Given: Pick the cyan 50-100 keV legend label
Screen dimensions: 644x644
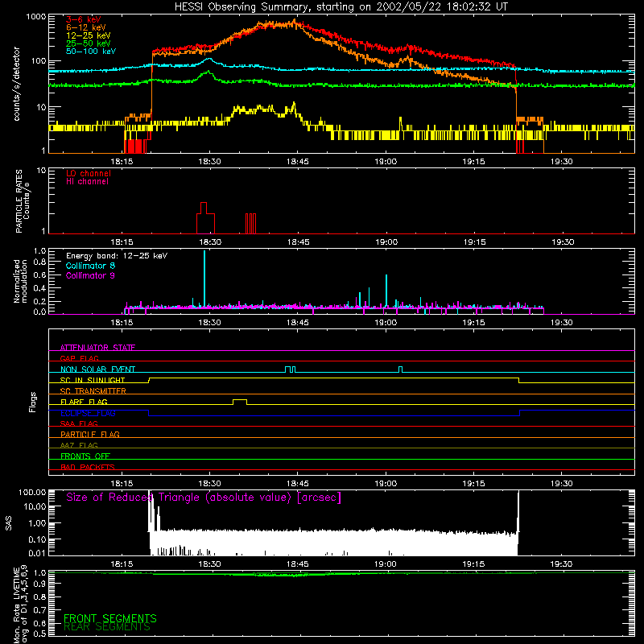Looking at the screenshot, I should point(91,52).
